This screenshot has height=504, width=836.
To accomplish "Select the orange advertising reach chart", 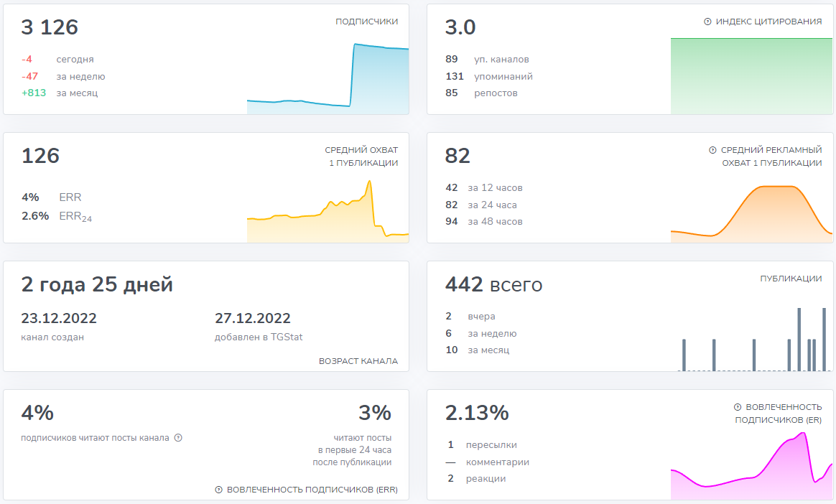I will pos(751,212).
